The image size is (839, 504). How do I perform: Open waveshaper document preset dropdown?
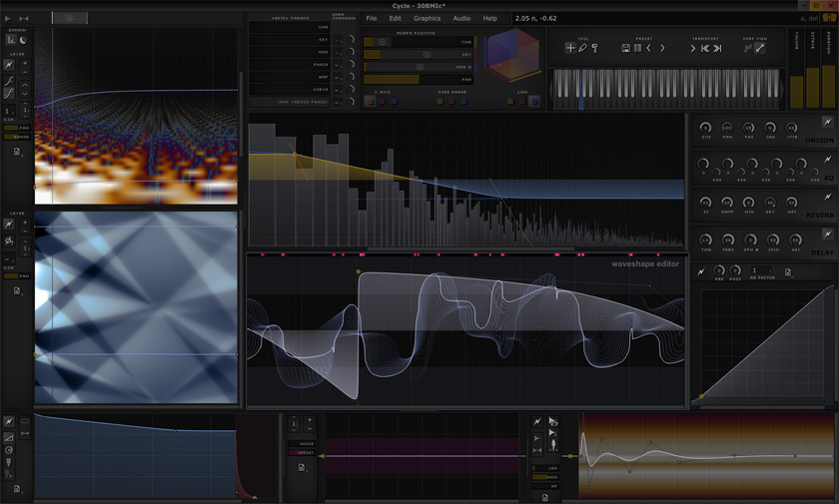[788, 272]
